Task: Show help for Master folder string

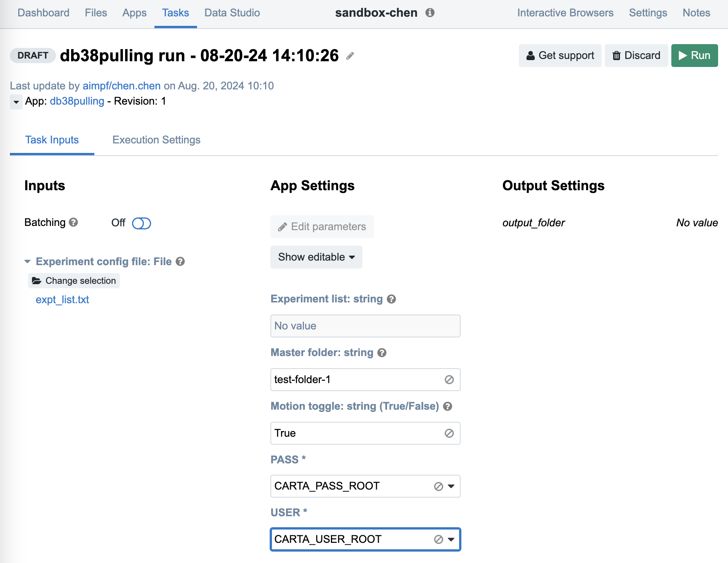Action: tap(382, 353)
